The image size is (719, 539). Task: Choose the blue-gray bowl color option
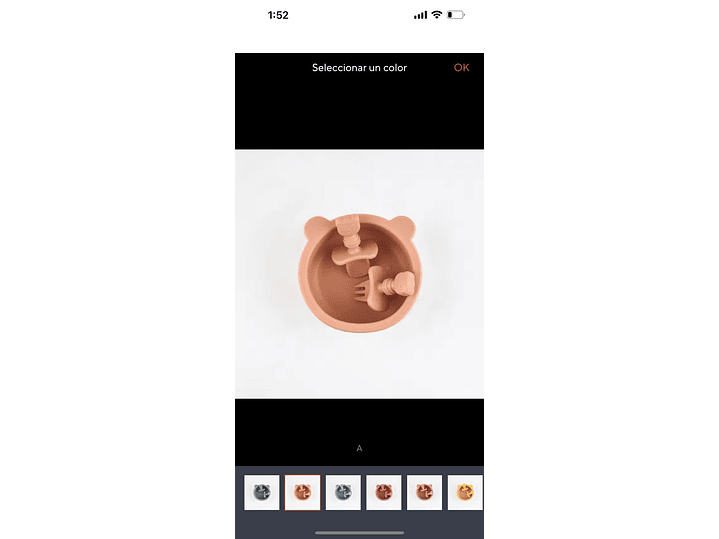(343, 492)
